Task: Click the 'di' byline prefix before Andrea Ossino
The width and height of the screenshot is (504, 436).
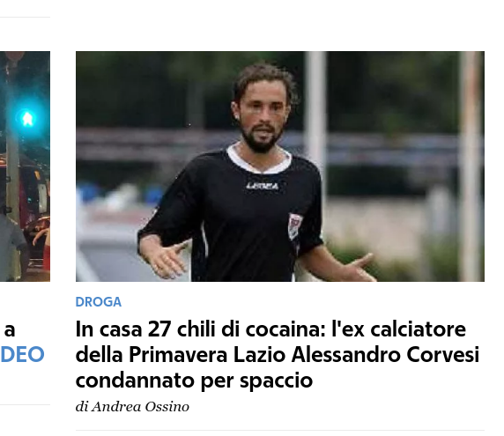Action: (82, 407)
